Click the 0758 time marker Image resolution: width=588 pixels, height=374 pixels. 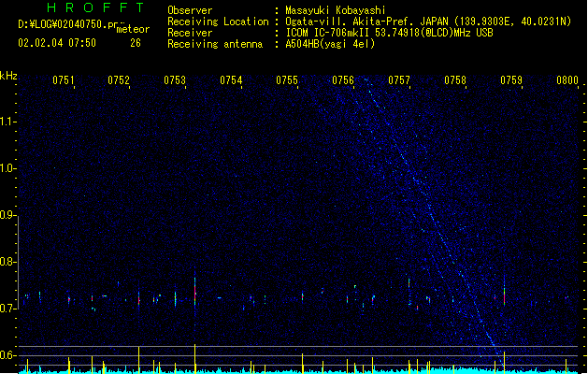(x=455, y=80)
